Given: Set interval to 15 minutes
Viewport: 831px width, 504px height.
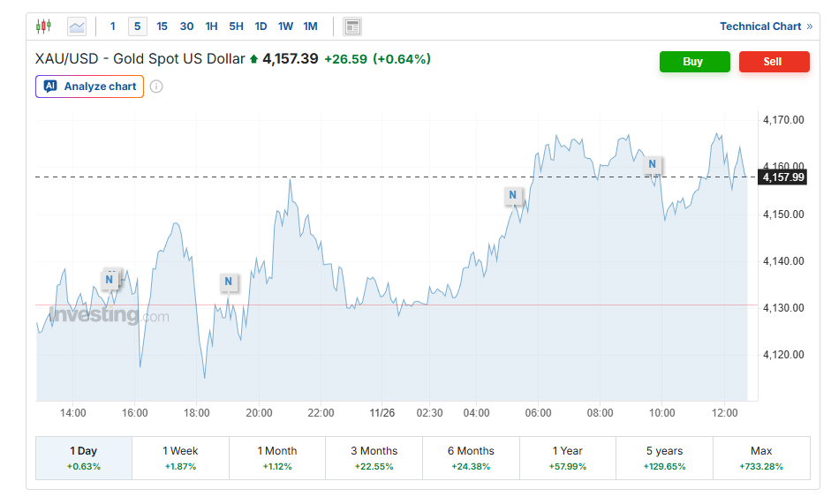Looking at the screenshot, I should point(162,26).
